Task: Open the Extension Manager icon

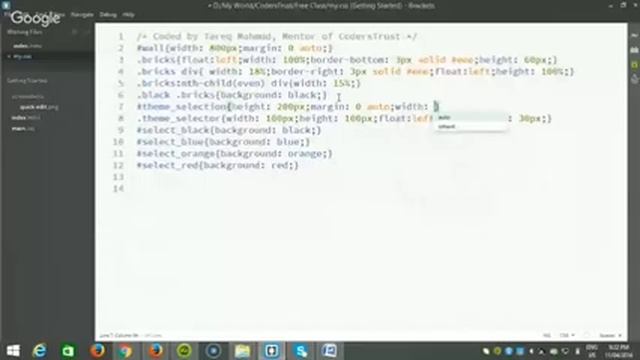Action: pyautogui.click(x=634, y=50)
